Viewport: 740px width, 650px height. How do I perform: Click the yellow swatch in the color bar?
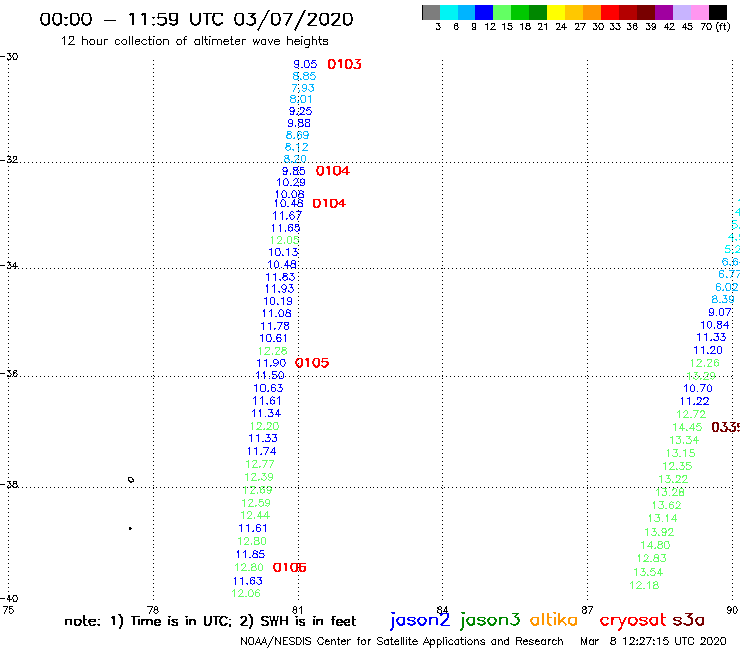556,12
